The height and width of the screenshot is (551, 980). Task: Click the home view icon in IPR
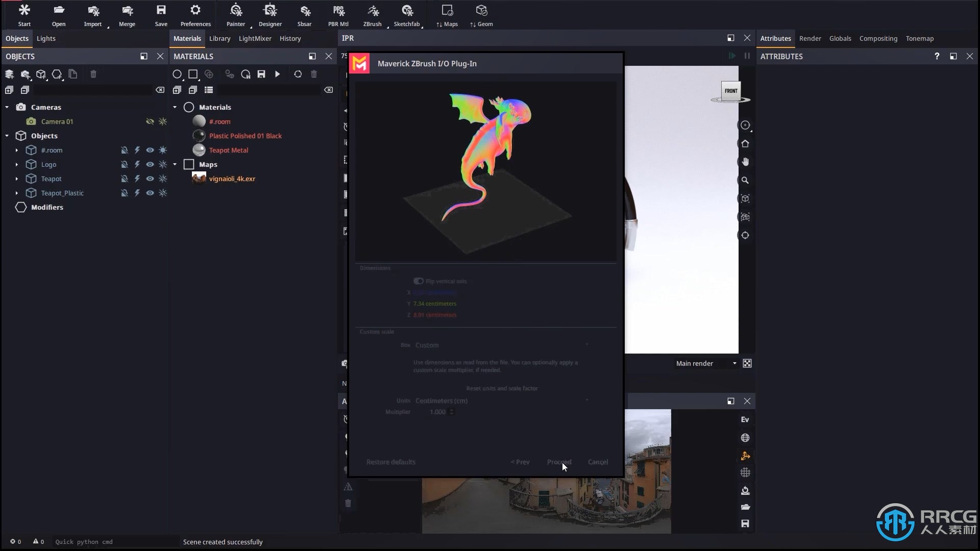click(x=745, y=143)
